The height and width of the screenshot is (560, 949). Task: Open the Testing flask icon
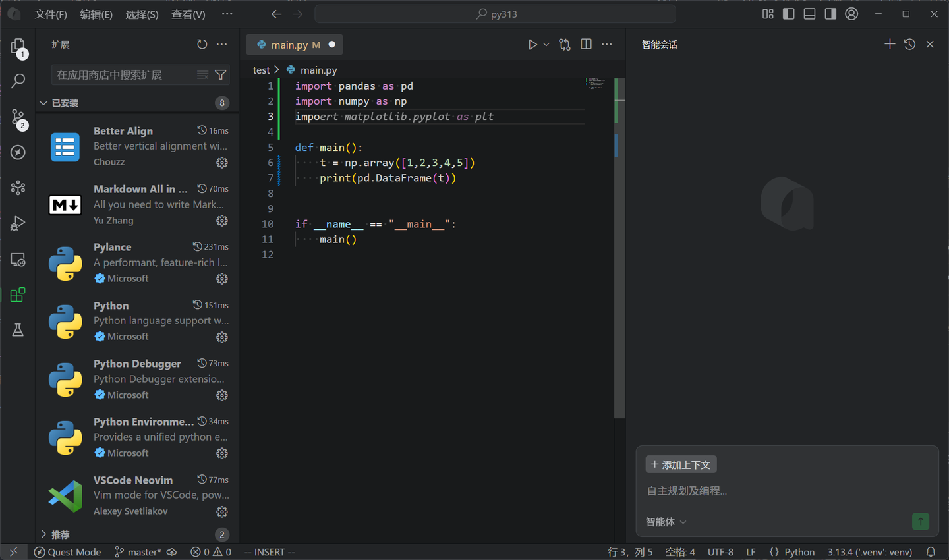(x=18, y=330)
